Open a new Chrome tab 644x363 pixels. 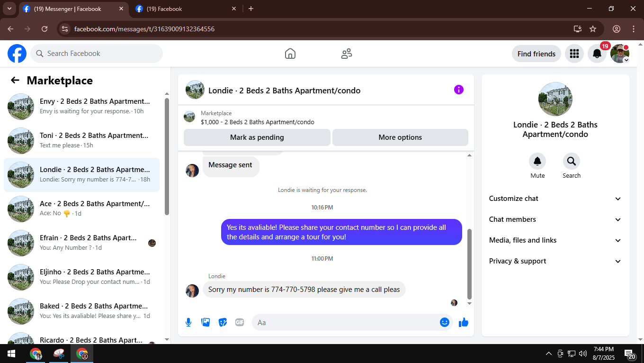(x=251, y=9)
